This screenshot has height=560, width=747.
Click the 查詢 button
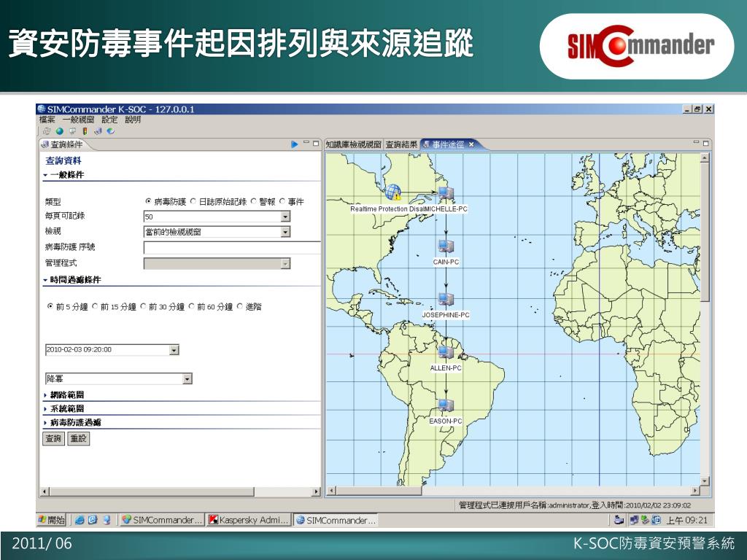click(53, 438)
